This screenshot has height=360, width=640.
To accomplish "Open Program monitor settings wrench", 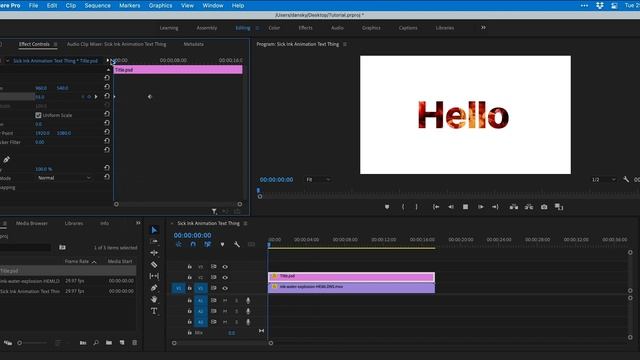I will click(626, 179).
